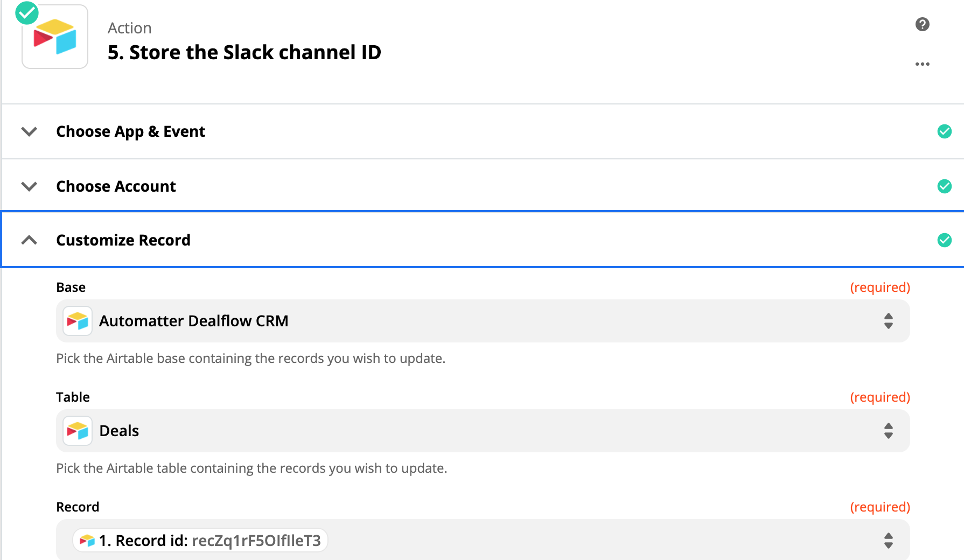
Task: Click the 'Record' field label
Action: tap(78, 507)
